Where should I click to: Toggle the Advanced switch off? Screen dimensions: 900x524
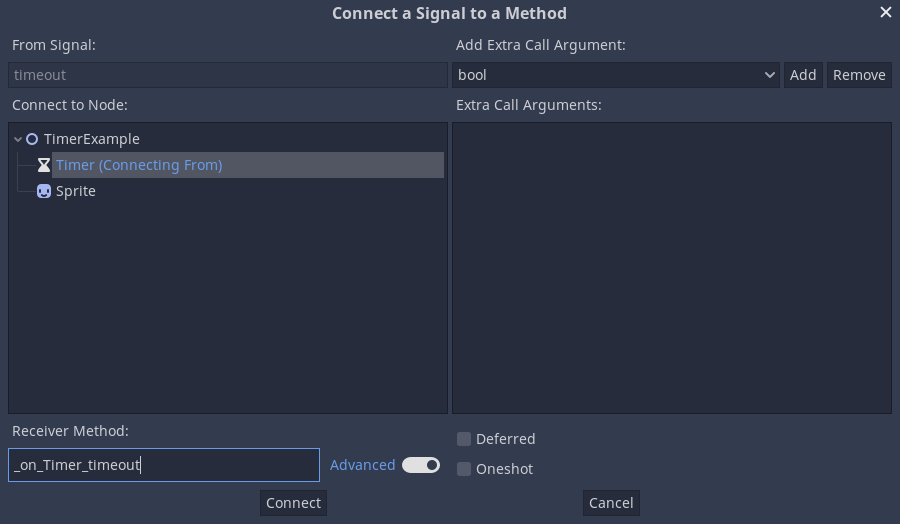tap(421, 465)
